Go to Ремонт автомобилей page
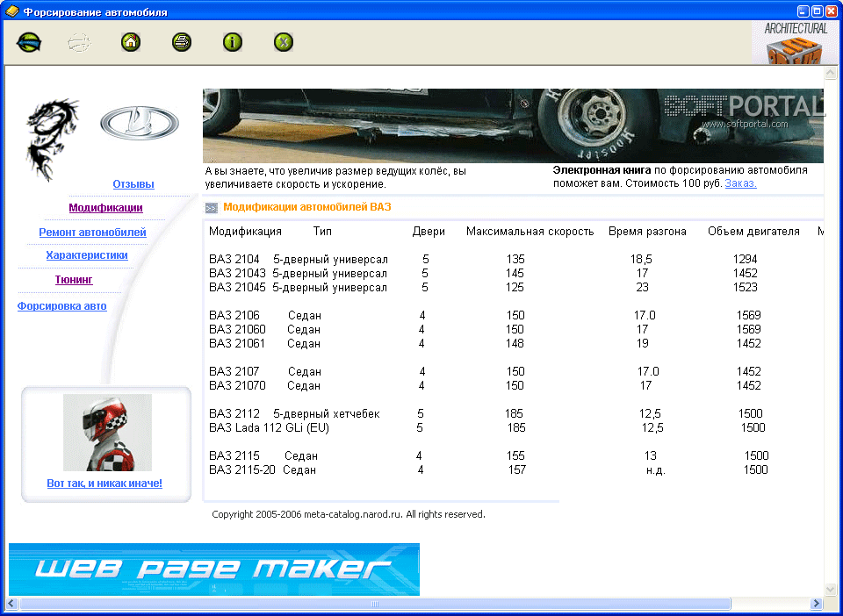 tap(92, 233)
